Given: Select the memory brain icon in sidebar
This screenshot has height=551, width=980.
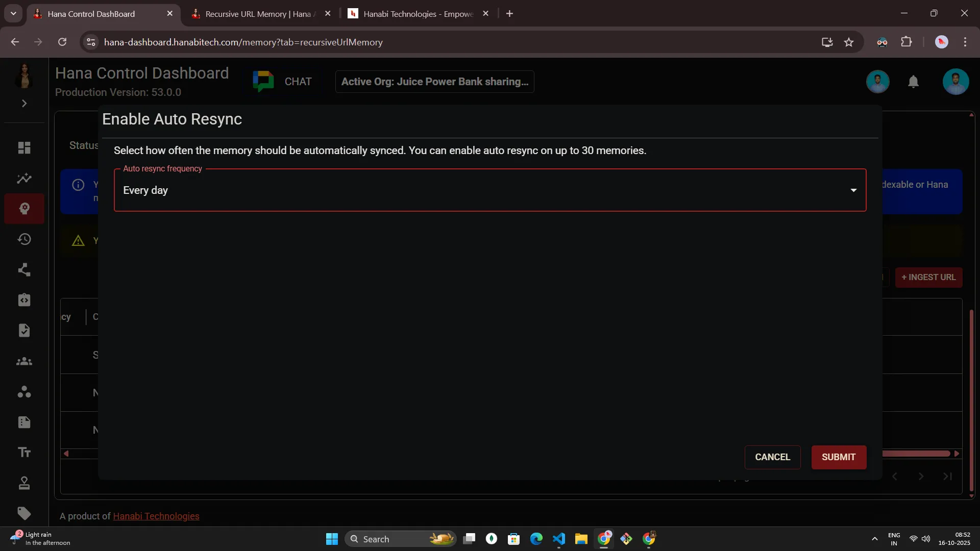Looking at the screenshot, I should 24,209.
